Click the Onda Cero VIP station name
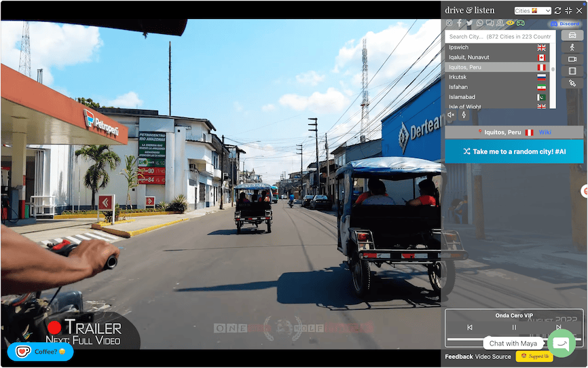Screen dimensions: 588x368 514,316
